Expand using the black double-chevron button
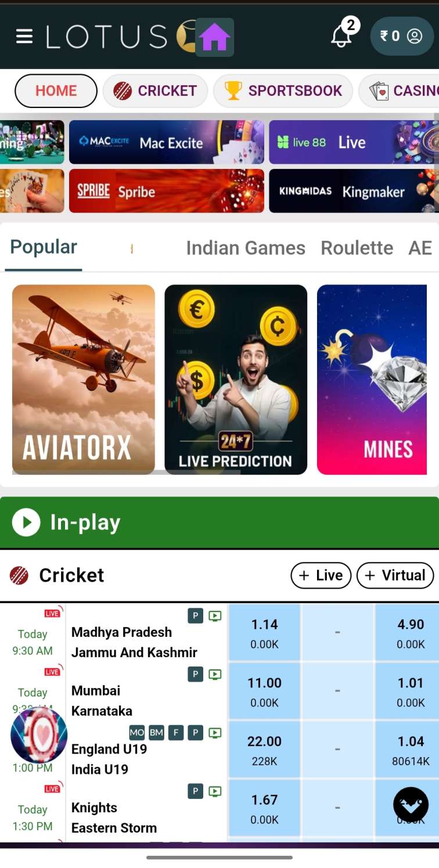 (411, 805)
